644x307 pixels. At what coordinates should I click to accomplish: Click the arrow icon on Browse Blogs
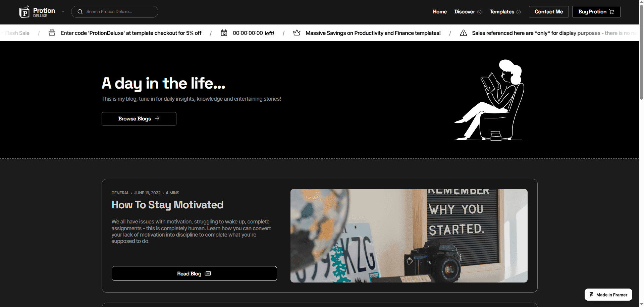(157, 118)
